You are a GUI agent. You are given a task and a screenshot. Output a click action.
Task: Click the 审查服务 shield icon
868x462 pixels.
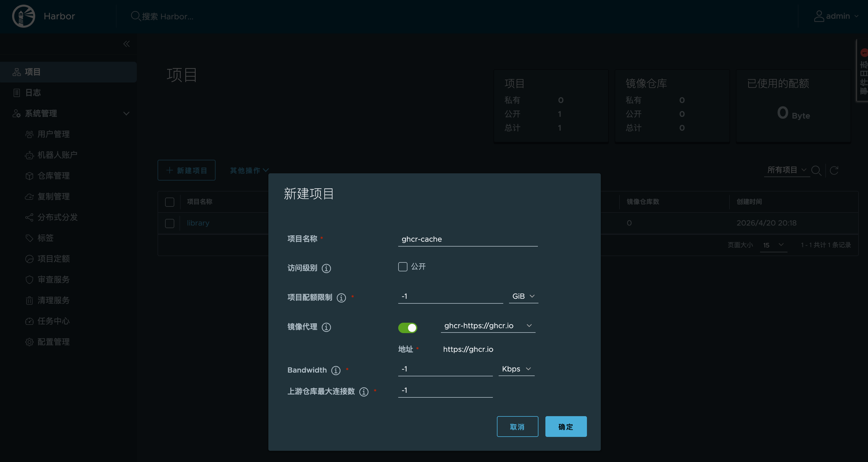(x=29, y=280)
